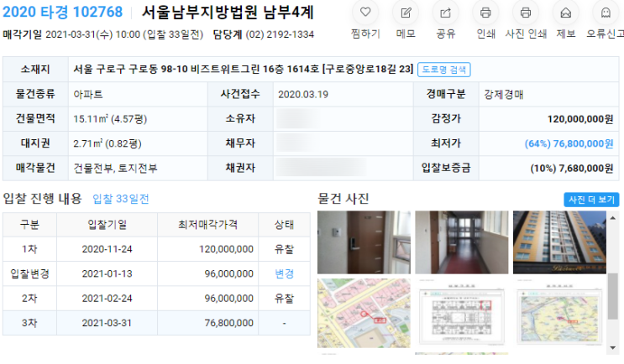Open the pink cadastral map thumbnail
This screenshot has width=624, height=364.
point(364,313)
